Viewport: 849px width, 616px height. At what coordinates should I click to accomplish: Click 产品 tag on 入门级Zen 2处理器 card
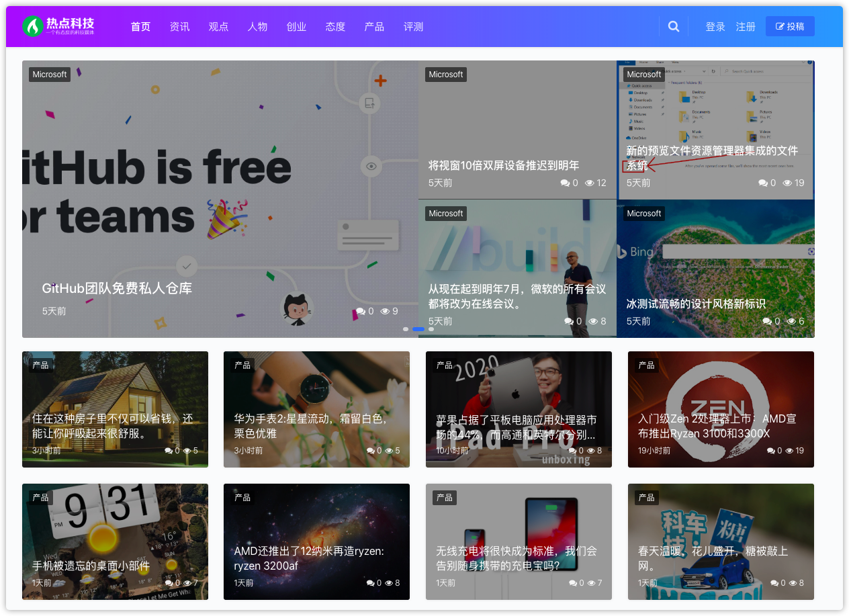pyautogui.click(x=647, y=365)
